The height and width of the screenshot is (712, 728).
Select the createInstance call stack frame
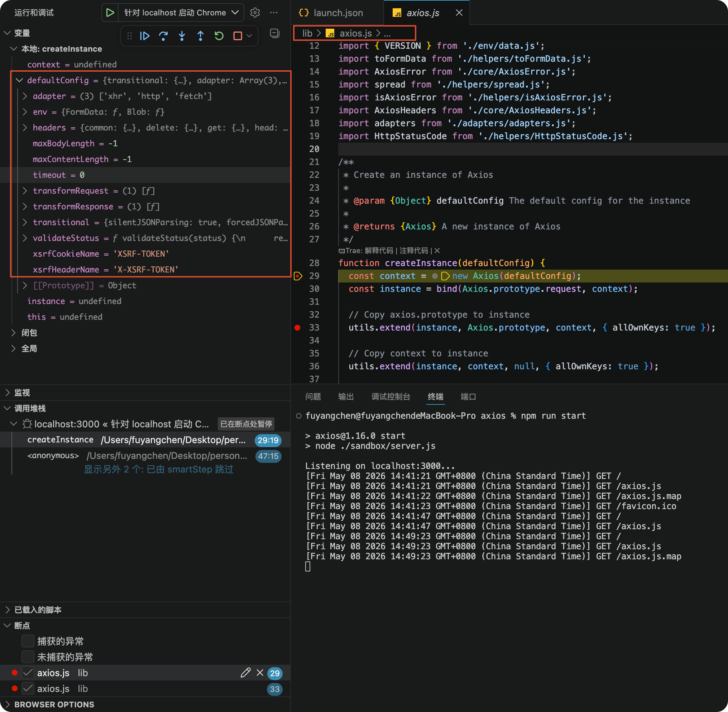click(x=145, y=440)
